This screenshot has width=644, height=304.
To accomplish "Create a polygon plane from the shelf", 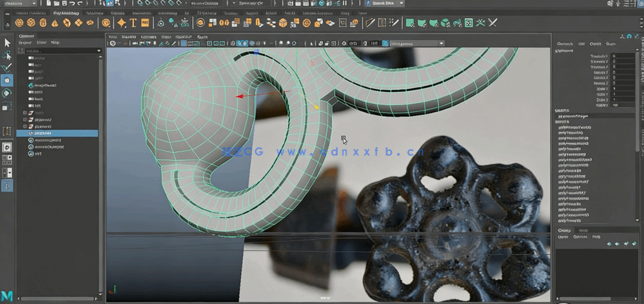I will [79, 23].
